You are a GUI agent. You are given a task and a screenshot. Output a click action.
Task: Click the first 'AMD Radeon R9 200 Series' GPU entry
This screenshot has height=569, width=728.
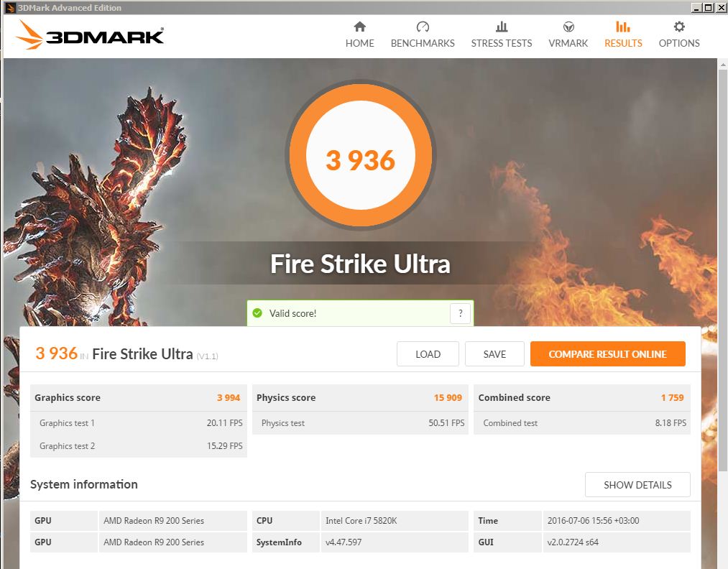coord(154,521)
